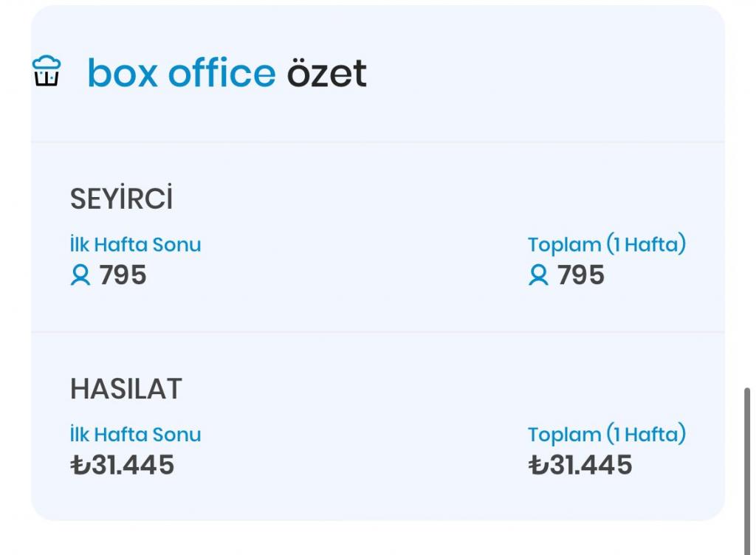
Task: Click the SEYİRCİ section heading
Action: (121, 199)
